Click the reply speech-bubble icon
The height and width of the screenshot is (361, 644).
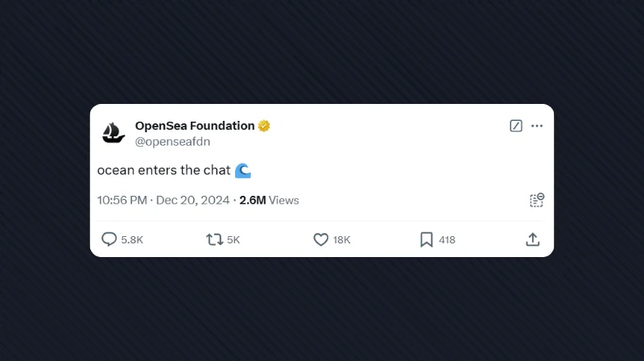(109, 239)
